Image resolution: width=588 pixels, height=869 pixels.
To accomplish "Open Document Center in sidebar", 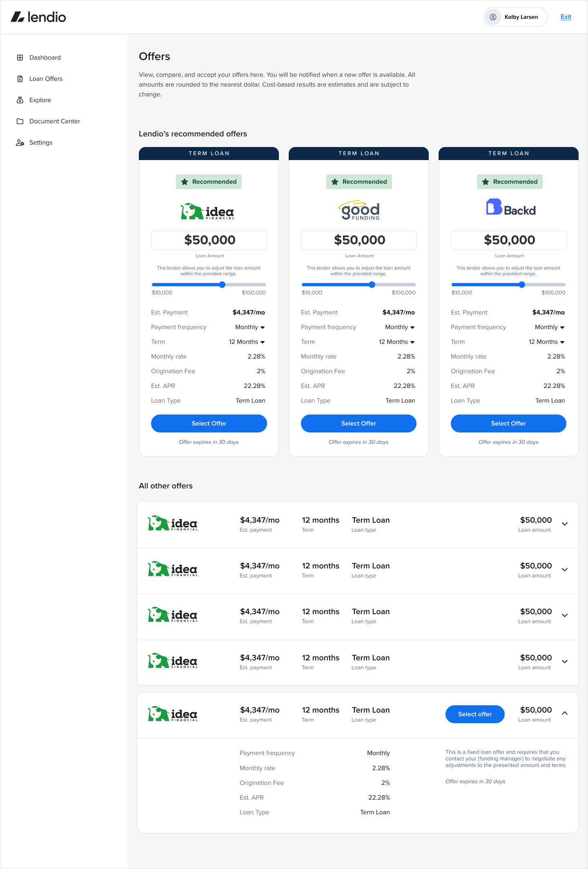I will [55, 121].
